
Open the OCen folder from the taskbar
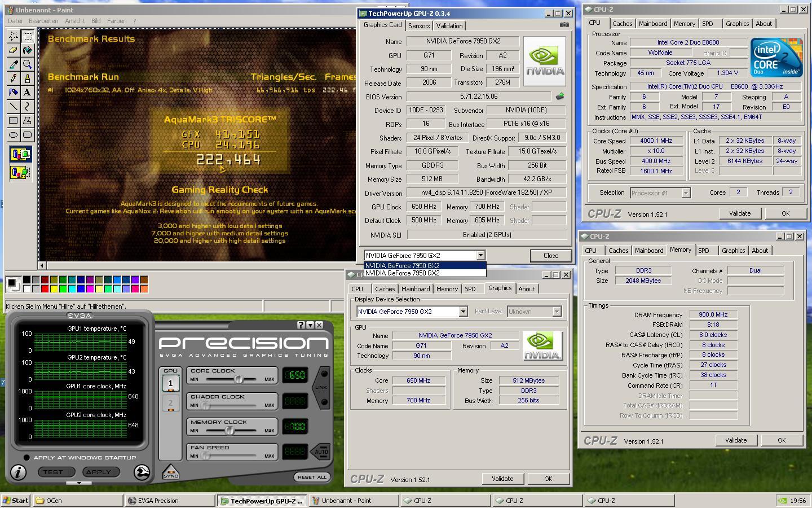pos(78,501)
